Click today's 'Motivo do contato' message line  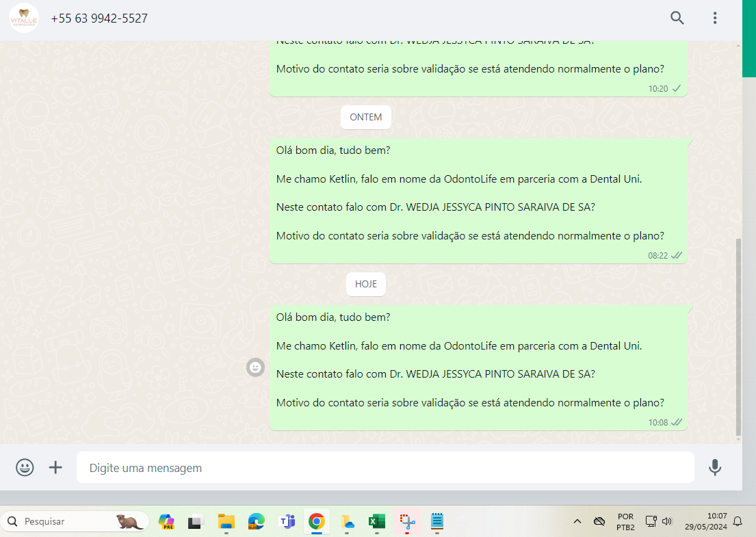tap(470, 402)
